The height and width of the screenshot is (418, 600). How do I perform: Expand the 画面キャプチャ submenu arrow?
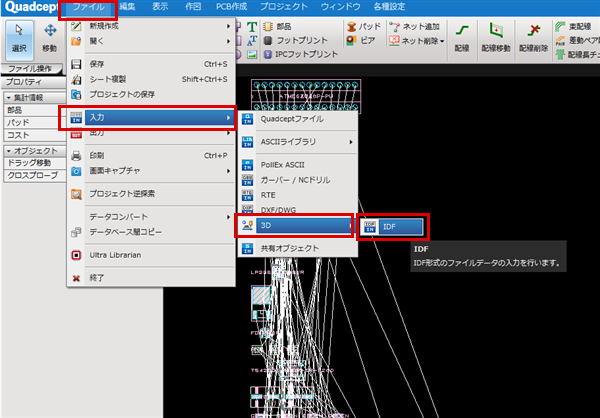[x=228, y=171]
